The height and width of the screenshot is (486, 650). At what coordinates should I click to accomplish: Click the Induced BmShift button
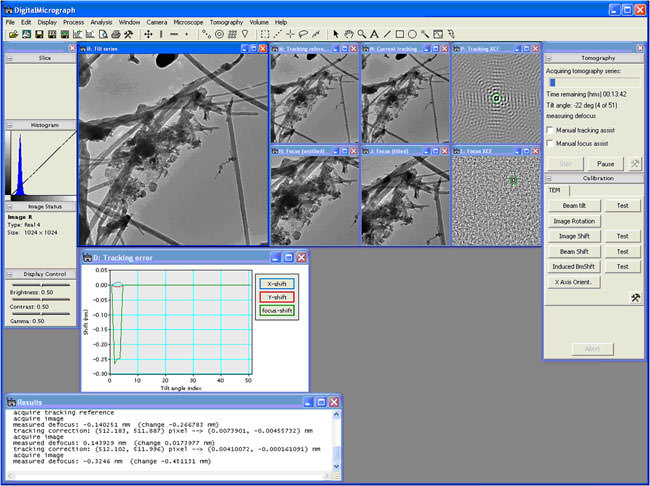(574, 267)
